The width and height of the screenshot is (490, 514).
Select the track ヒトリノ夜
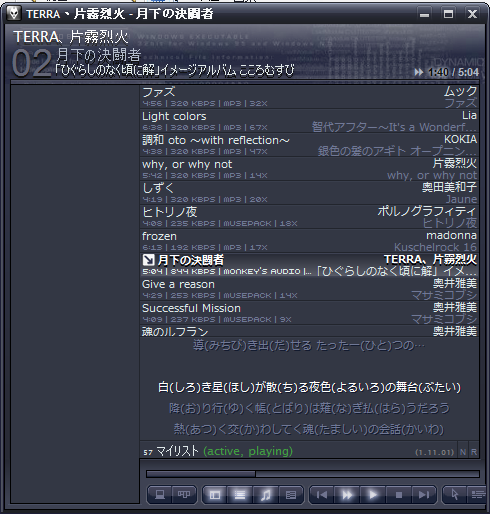pyautogui.click(x=309, y=217)
